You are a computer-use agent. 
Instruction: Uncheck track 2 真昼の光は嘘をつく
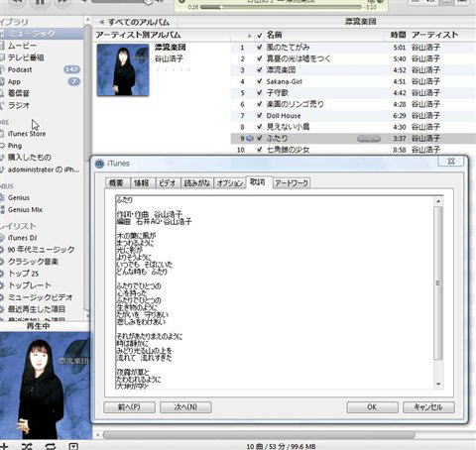[x=260, y=58]
